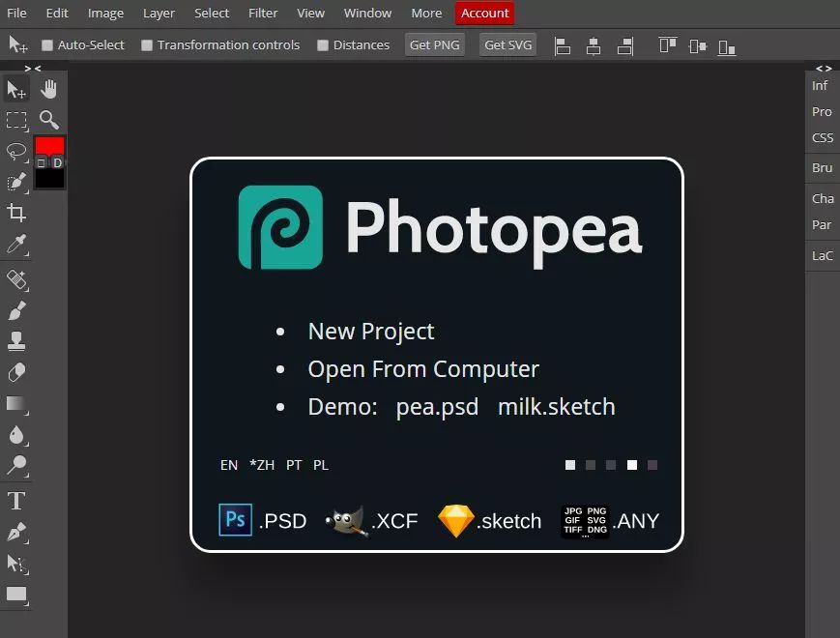Enable Transformation controls checkbox
Viewport: 840px width, 638px height.
pos(147,45)
